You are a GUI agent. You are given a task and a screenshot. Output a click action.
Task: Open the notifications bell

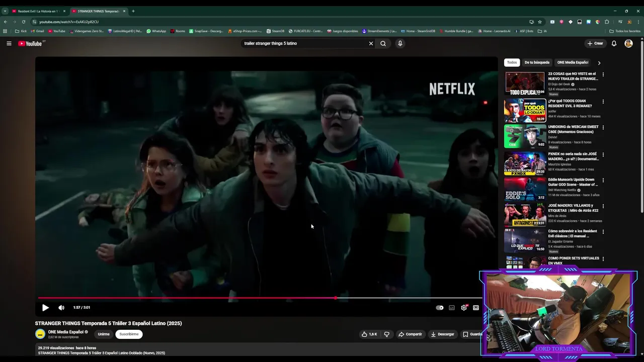(x=614, y=43)
